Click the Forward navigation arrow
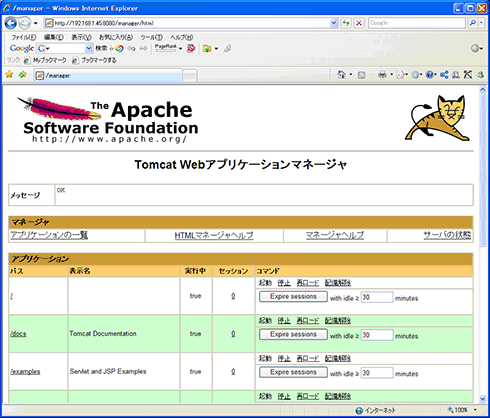 point(24,23)
